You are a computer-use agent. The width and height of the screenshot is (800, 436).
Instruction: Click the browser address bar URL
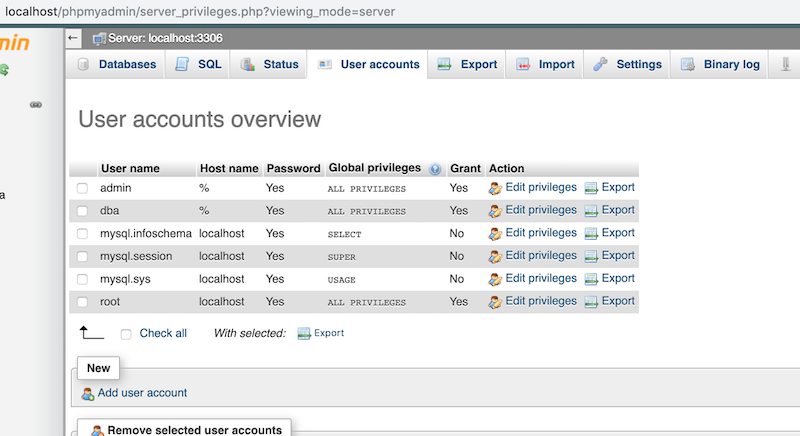click(200, 11)
